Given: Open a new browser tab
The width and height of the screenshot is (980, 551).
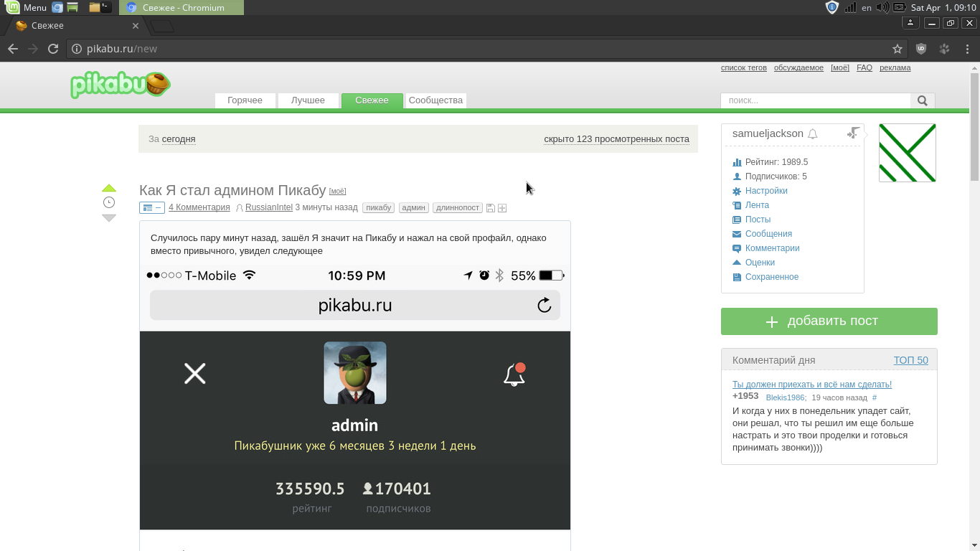Looking at the screenshot, I should 162,27.
